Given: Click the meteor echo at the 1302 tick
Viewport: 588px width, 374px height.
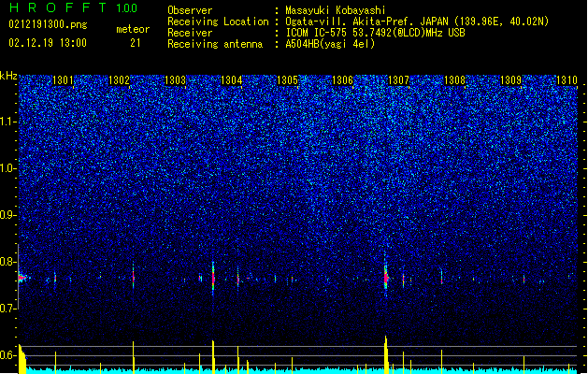Looking at the screenshot, I should [133, 277].
